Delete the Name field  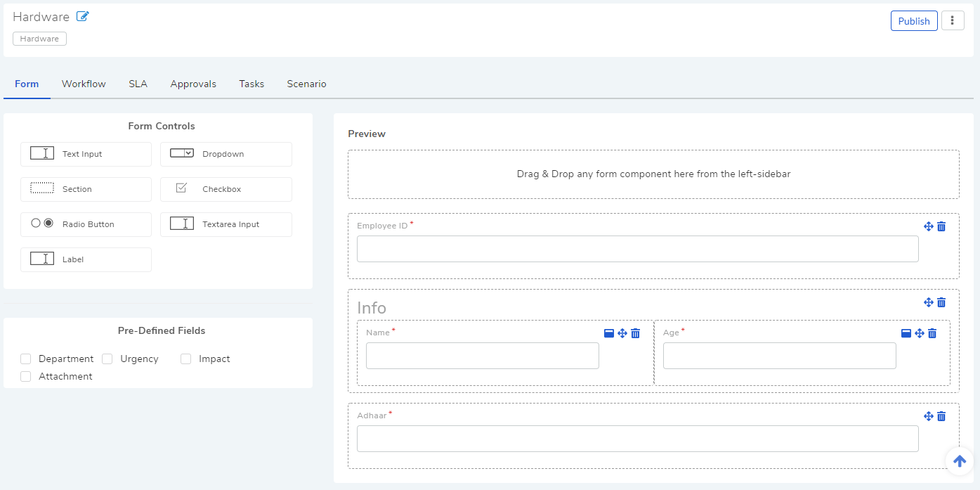(x=635, y=333)
